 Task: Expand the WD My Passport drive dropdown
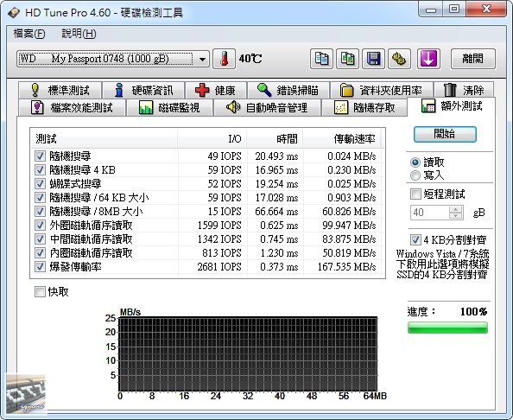[202, 60]
